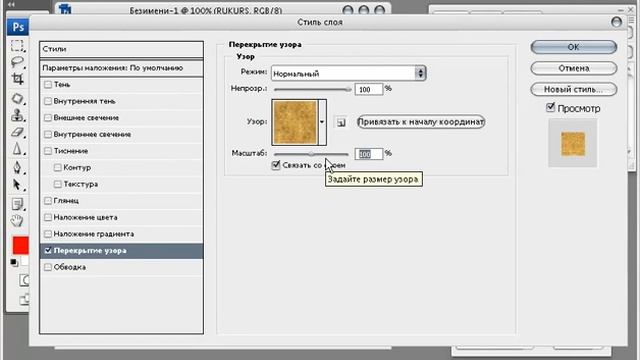This screenshot has height=360, width=640.
Task: Select the Clone Stamp tool
Action: tap(17, 115)
